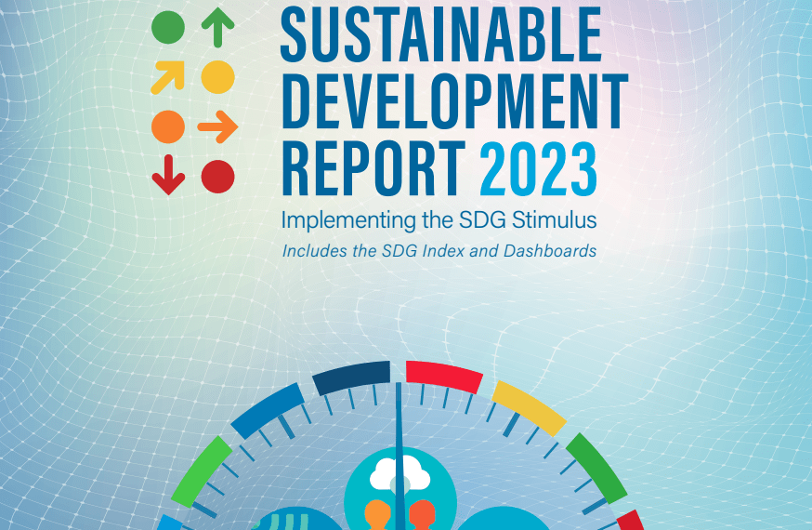Click the orange right-pointing arrow icon
812x530 pixels.
(x=218, y=127)
